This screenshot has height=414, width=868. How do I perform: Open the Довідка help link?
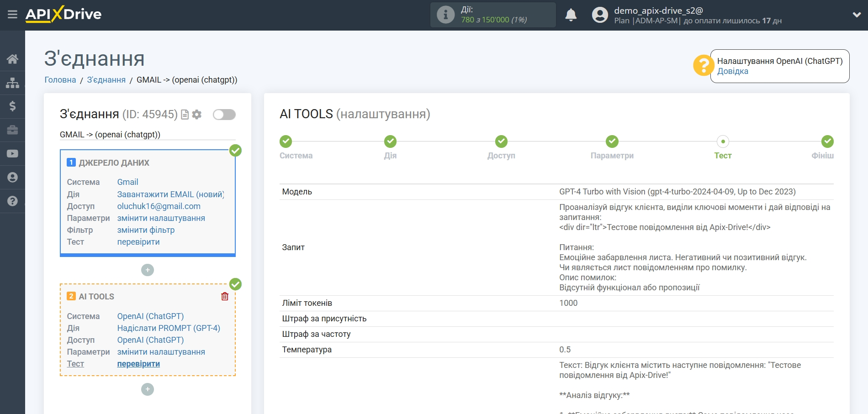pyautogui.click(x=732, y=71)
